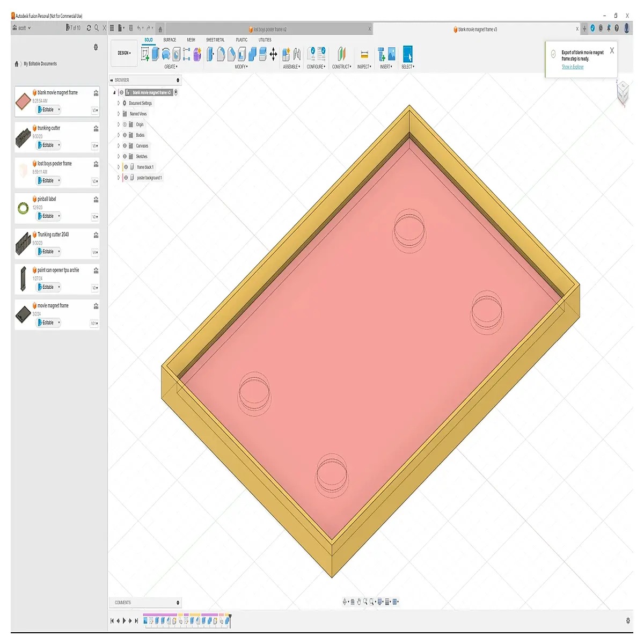Select the Chamfer tool
The image size is (644, 644).
tap(231, 54)
